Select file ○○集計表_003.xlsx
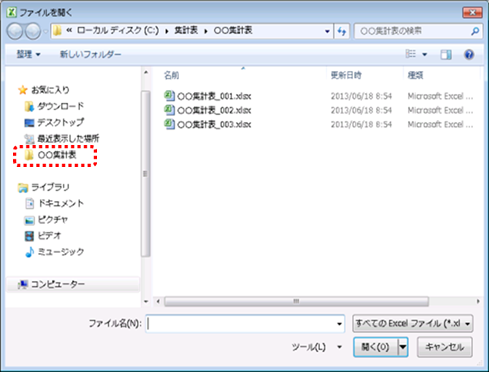 pyautogui.click(x=214, y=124)
